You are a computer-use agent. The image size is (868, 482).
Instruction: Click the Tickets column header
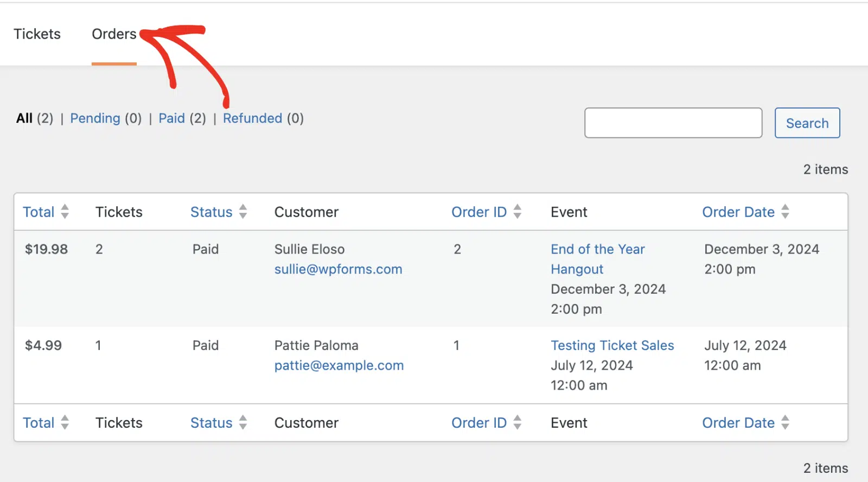click(x=119, y=212)
